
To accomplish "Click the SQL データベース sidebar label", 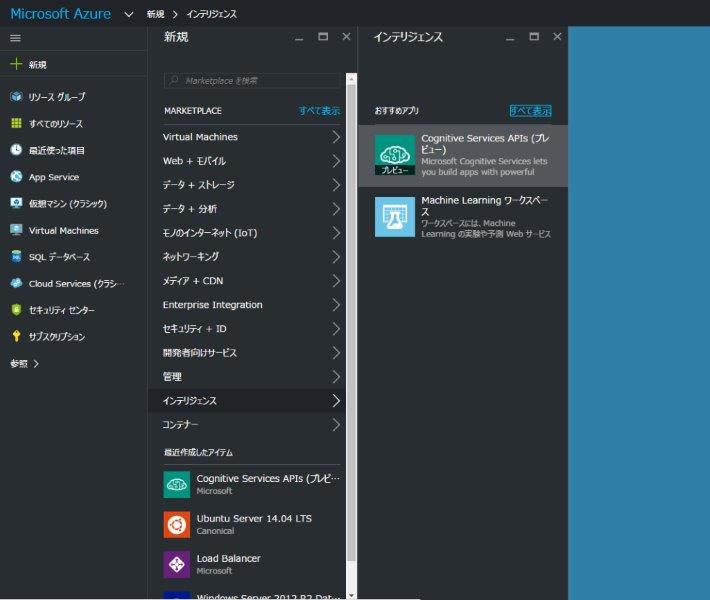I will (x=59, y=257).
